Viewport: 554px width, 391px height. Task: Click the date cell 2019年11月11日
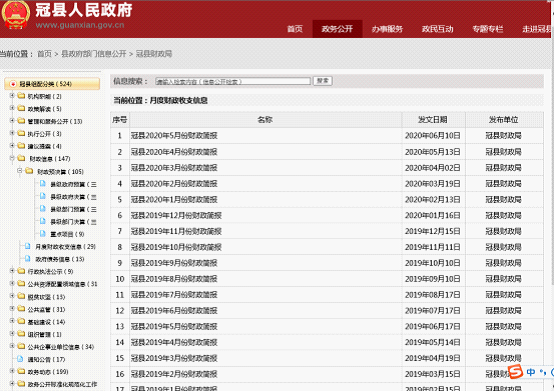click(432, 247)
